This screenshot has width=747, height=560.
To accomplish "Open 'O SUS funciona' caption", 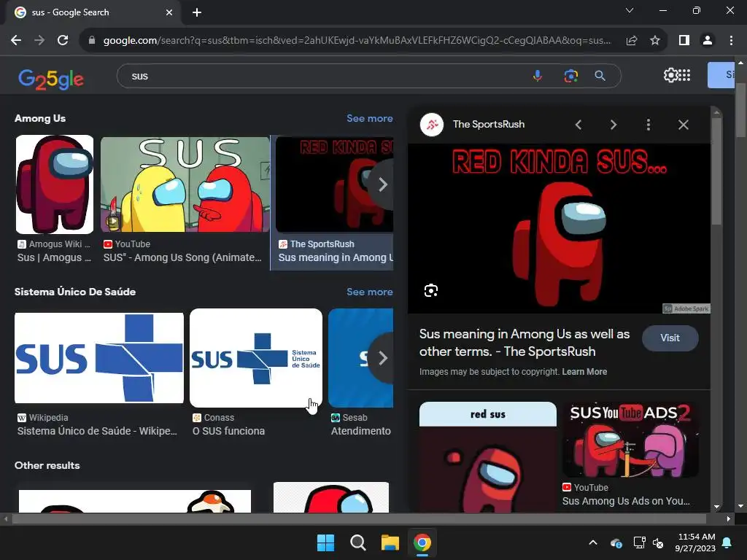I will [x=228, y=431].
